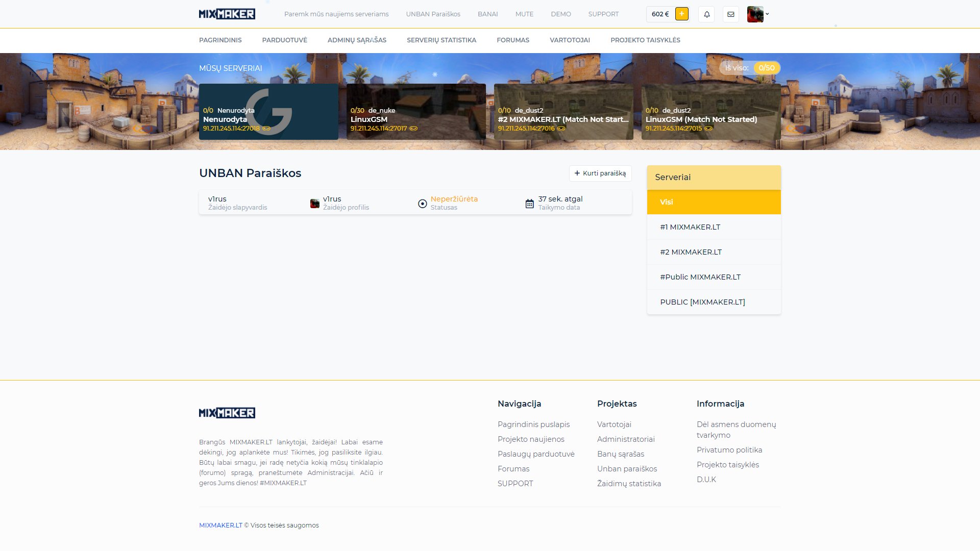Open SUPPORT in the top bar
This screenshot has height=551, width=980.
(603, 14)
